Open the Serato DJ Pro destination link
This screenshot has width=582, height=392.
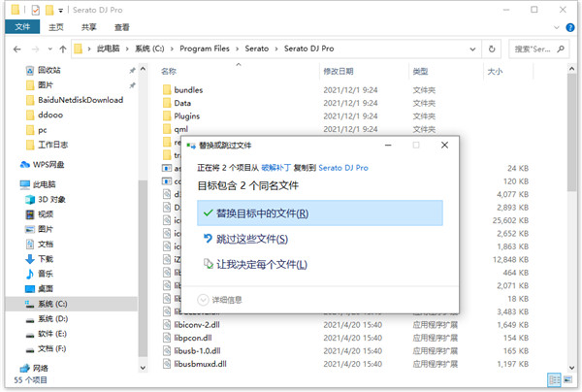tap(343, 168)
